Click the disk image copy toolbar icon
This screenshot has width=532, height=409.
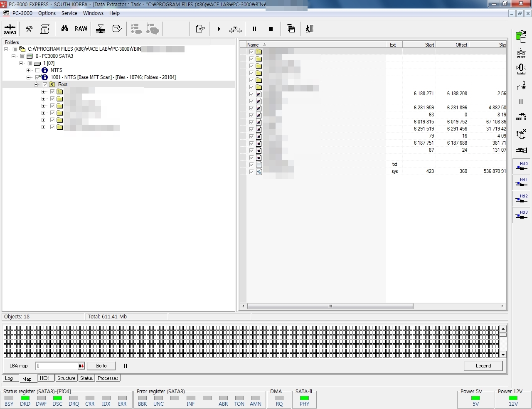117,29
